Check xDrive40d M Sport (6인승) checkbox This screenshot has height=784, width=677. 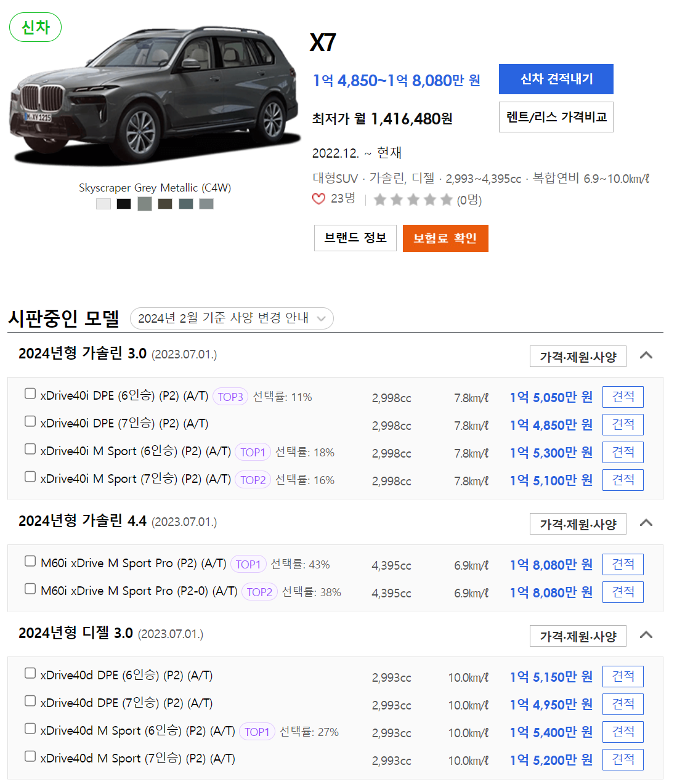pos(30,729)
